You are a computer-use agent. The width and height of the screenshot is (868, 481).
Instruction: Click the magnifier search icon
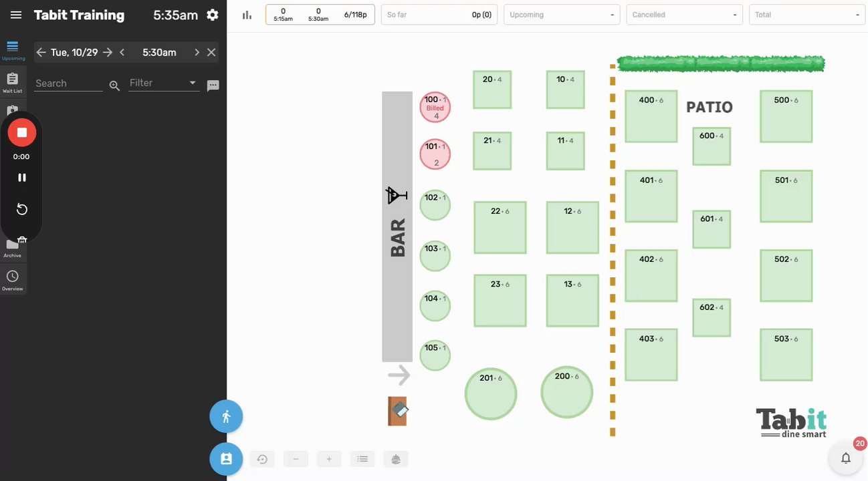coord(114,86)
